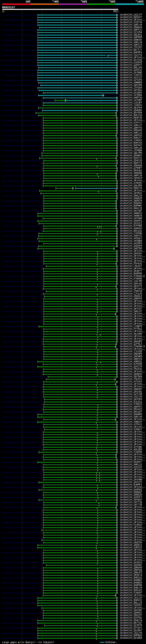Click the white query sequence ruler bar
This screenshot has height=644, width=146.
pyautogui.click(x=60, y=10)
